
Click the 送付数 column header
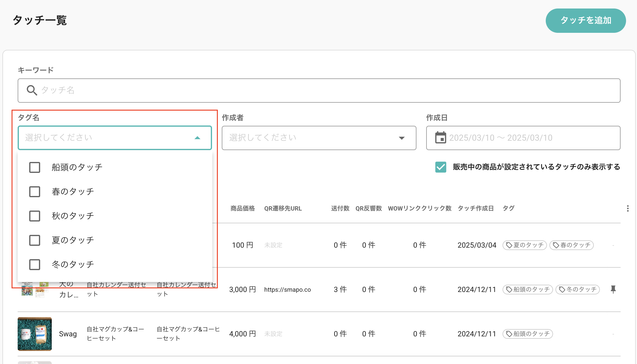[340, 208]
